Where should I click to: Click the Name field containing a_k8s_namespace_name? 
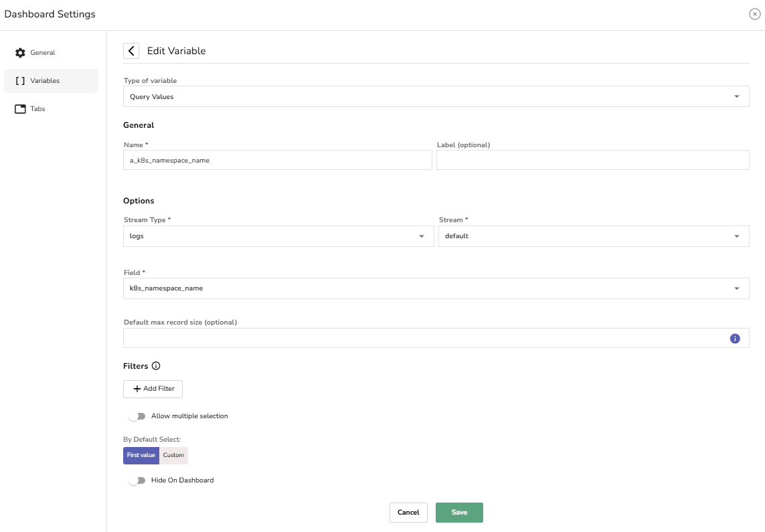point(277,160)
